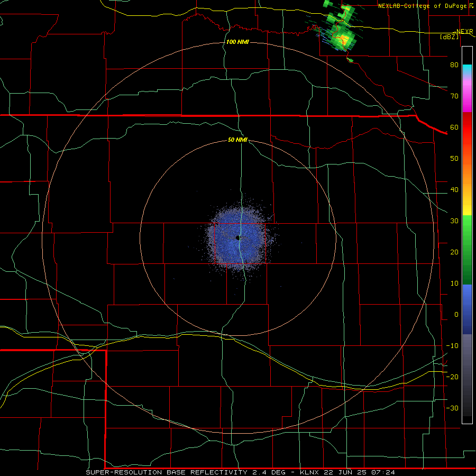Click the -10 value on the dBZ scale
The image size is (476, 476).
(x=452, y=346)
